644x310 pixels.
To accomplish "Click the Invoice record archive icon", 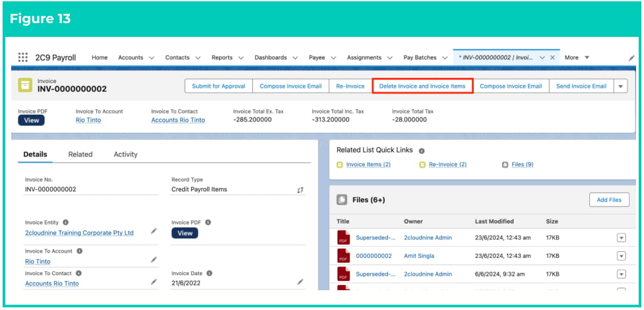I will [x=25, y=85].
